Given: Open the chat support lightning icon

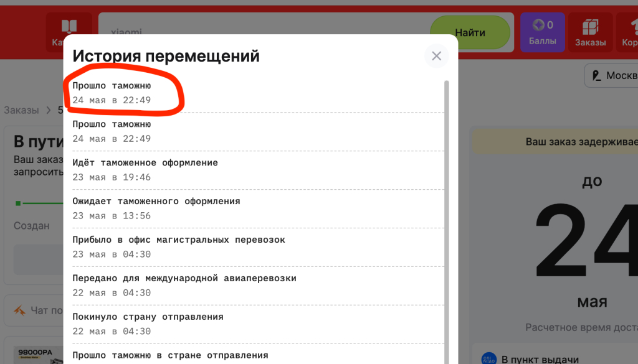Looking at the screenshot, I should click(x=19, y=310).
